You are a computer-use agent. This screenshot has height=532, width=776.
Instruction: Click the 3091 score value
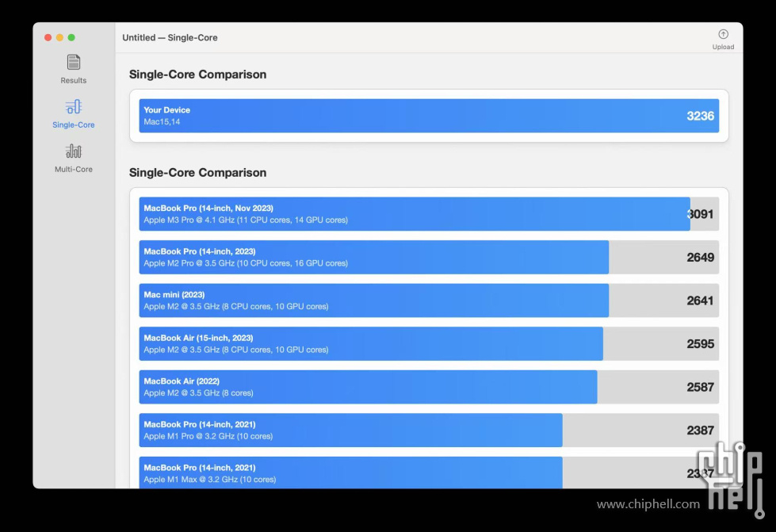tap(700, 214)
